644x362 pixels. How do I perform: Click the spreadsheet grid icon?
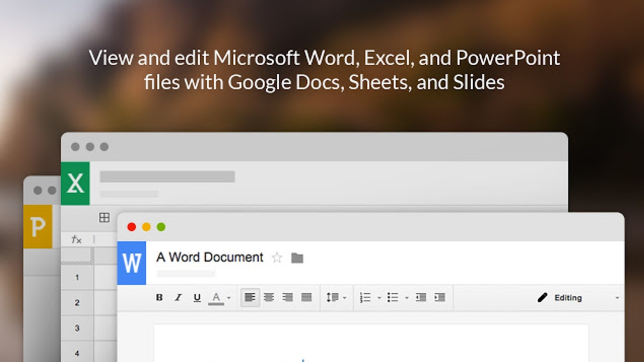click(104, 218)
